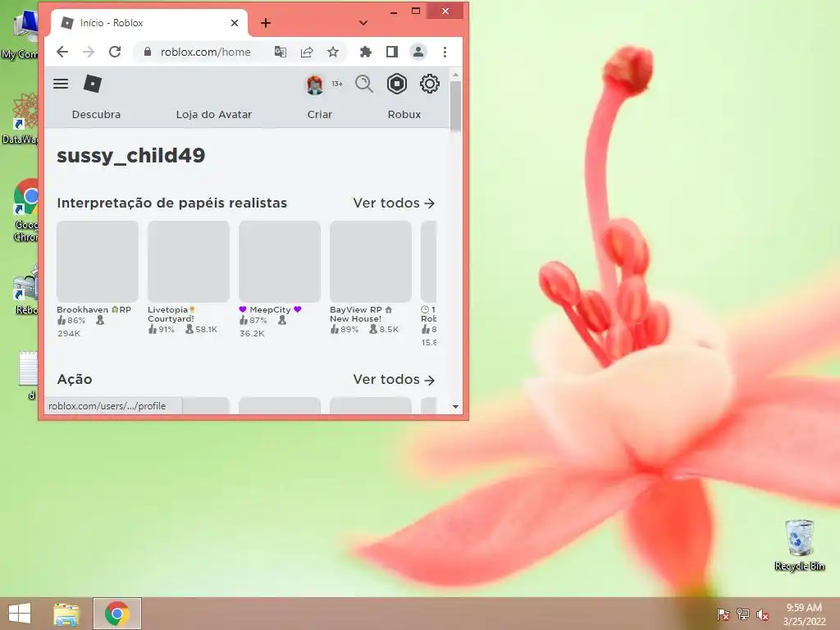Go back with the browser back arrow
The image size is (840, 630).
click(62, 52)
